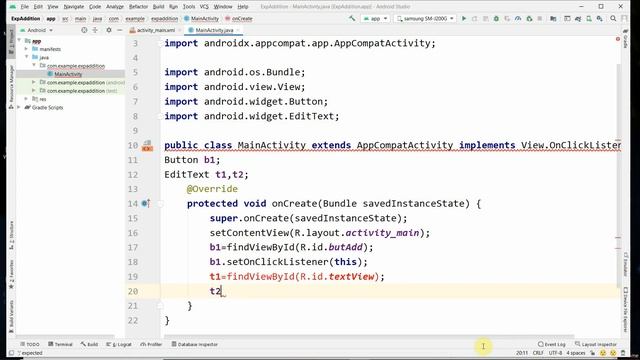Open the samsung SM-J200G device dropdown
This screenshot has height=360, width=640.
tap(425, 18)
